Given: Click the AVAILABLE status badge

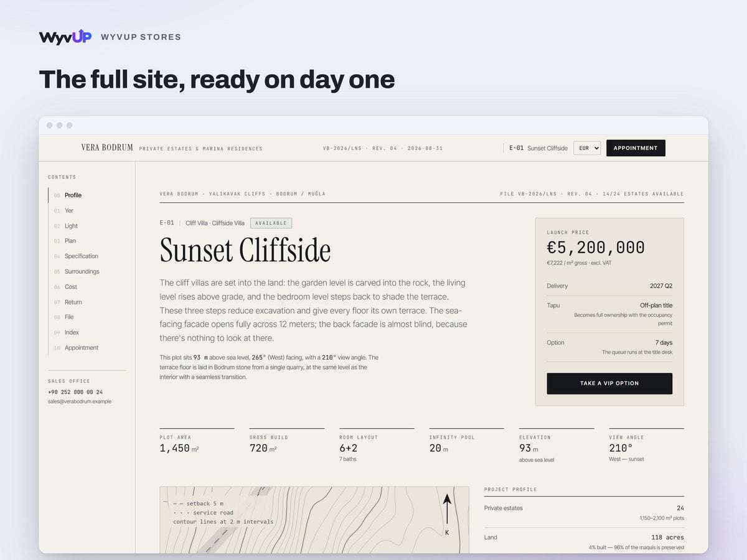Looking at the screenshot, I should point(271,223).
